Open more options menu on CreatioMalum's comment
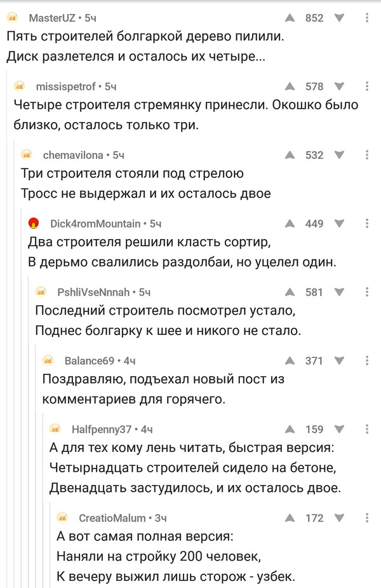This screenshot has height=588, width=381. (x=367, y=519)
